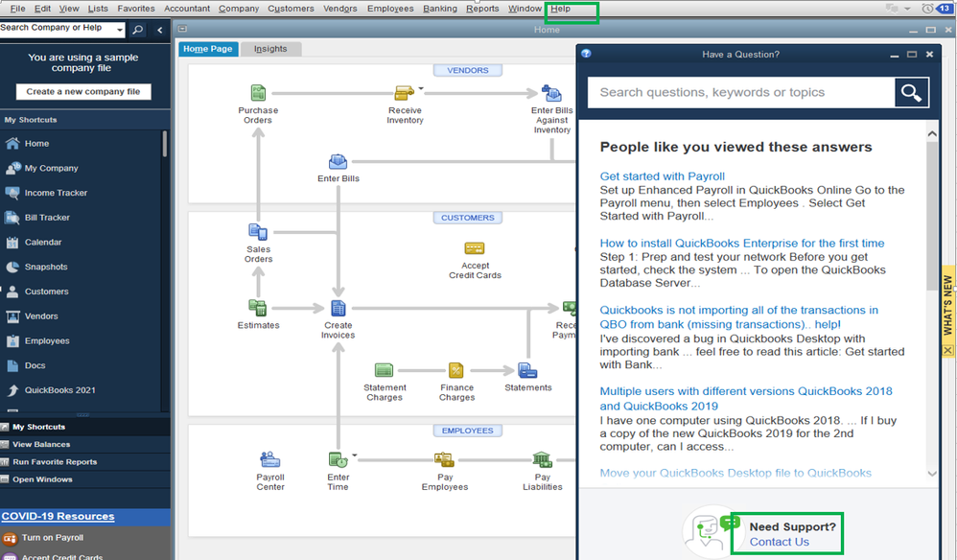The width and height of the screenshot is (957, 560).
Task: Click the sidebar search magnifier icon
Action: point(138,30)
